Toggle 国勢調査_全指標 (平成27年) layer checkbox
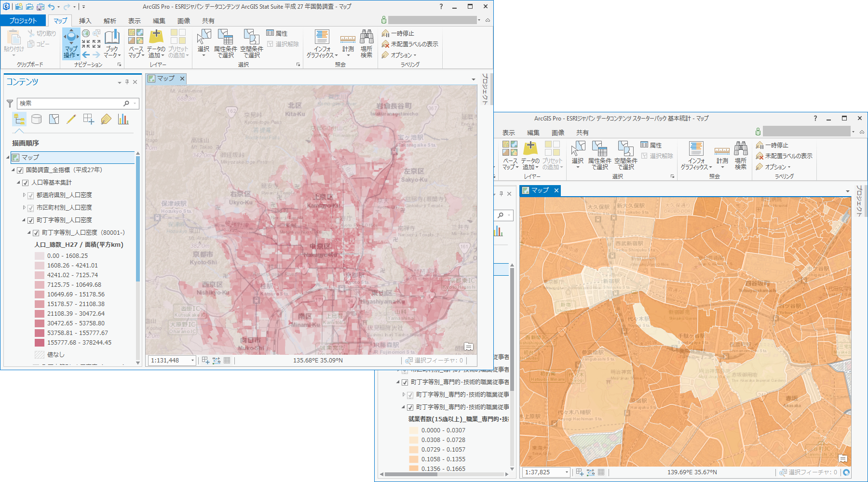 coord(20,170)
